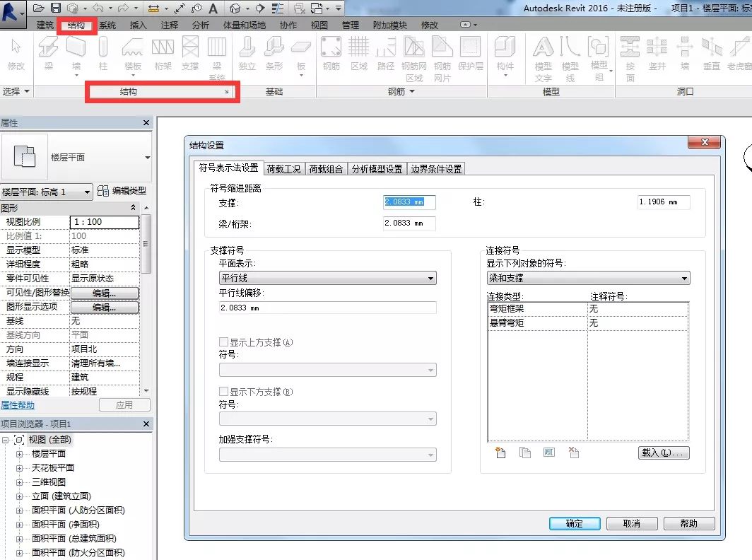Click the 帮助 button in 结构设置 dialog

coord(688,523)
